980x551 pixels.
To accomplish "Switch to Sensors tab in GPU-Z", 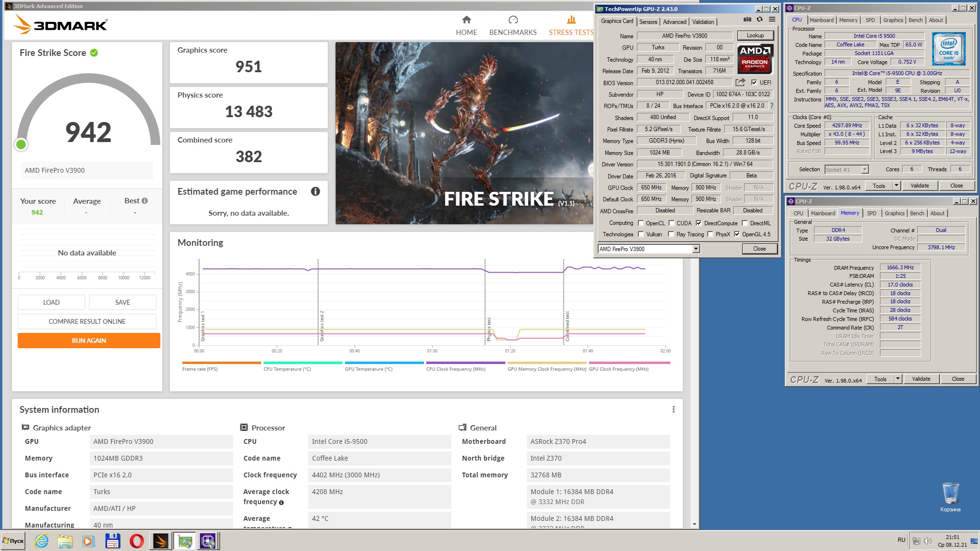I will (648, 22).
